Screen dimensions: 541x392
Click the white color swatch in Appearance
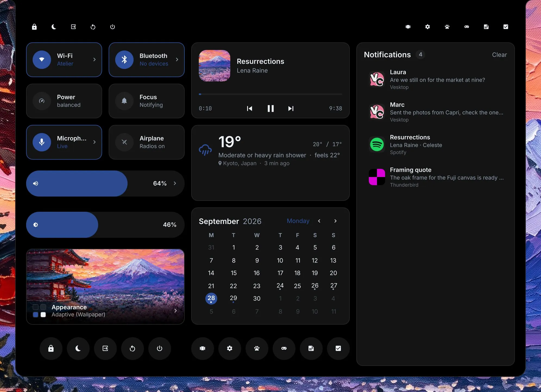click(43, 315)
